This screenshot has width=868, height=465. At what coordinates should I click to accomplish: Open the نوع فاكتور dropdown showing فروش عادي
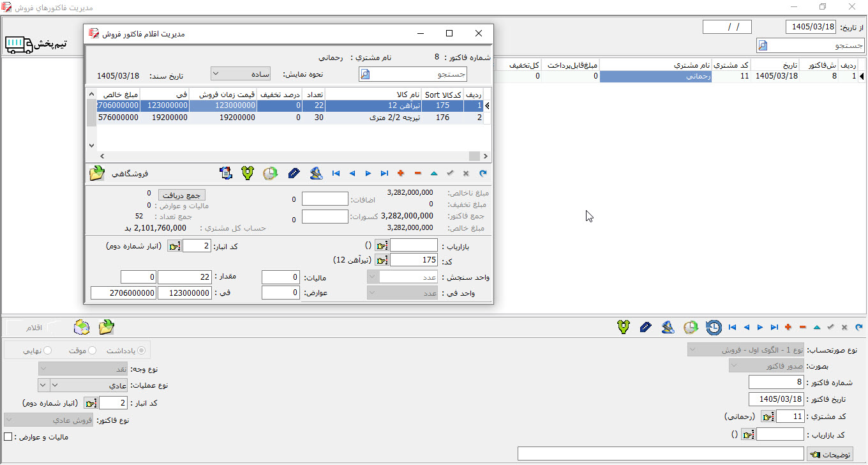click(49, 420)
